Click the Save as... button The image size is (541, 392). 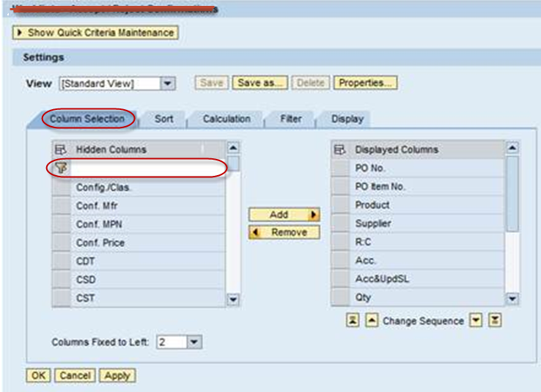coord(260,83)
